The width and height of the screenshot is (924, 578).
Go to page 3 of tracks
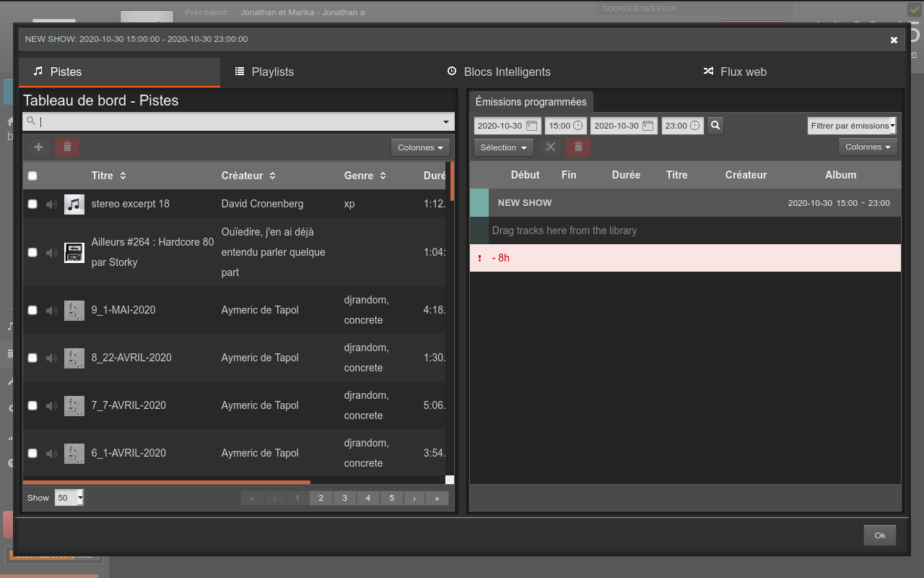tap(344, 498)
